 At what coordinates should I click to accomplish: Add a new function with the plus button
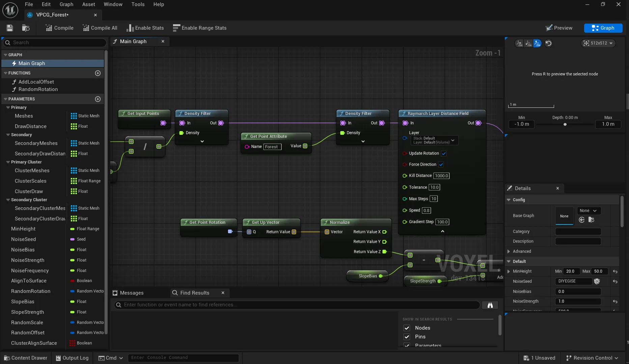(x=97, y=73)
